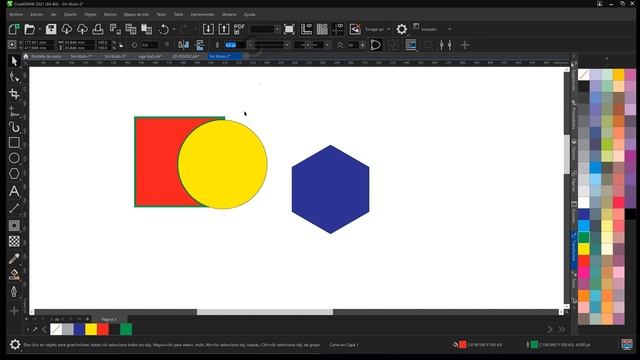
Task: Expand the Undo history dropdown arrow
Action: pyautogui.click(x=174, y=29)
